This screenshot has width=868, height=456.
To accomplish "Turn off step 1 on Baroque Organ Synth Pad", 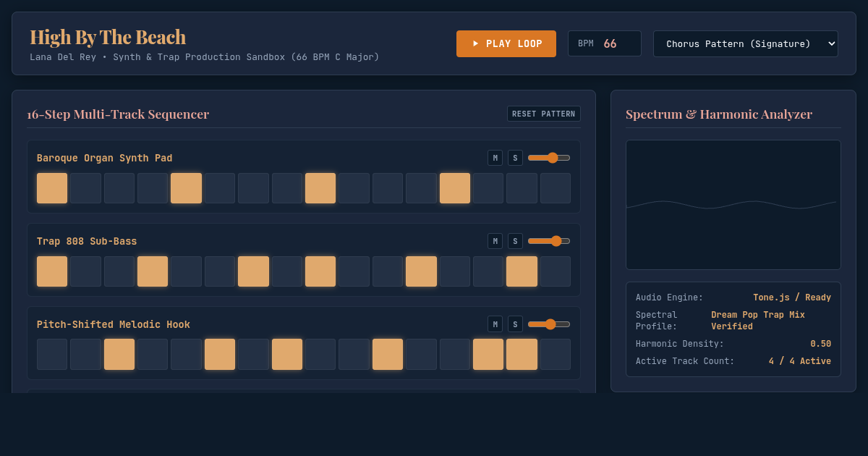I will coord(52,188).
